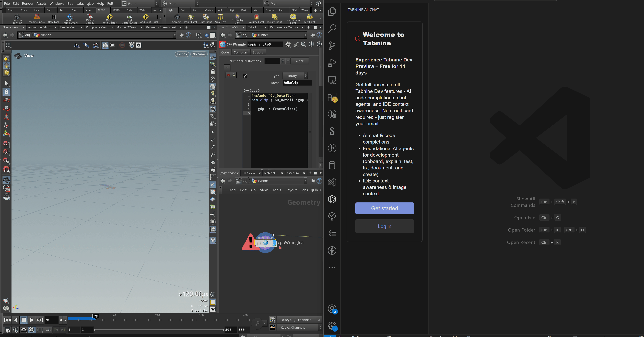644x337 pixels.
Task: Open the Labs menu in menu bar
Action: [80, 4]
